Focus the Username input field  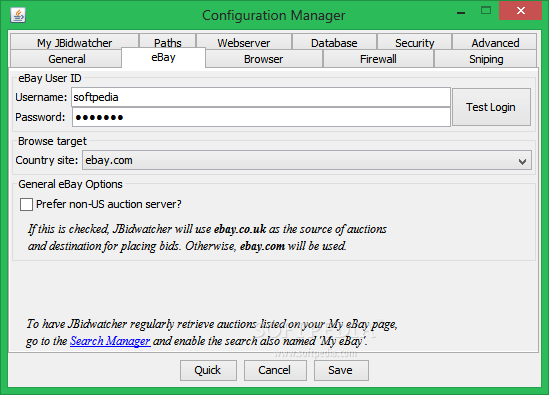click(x=261, y=97)
